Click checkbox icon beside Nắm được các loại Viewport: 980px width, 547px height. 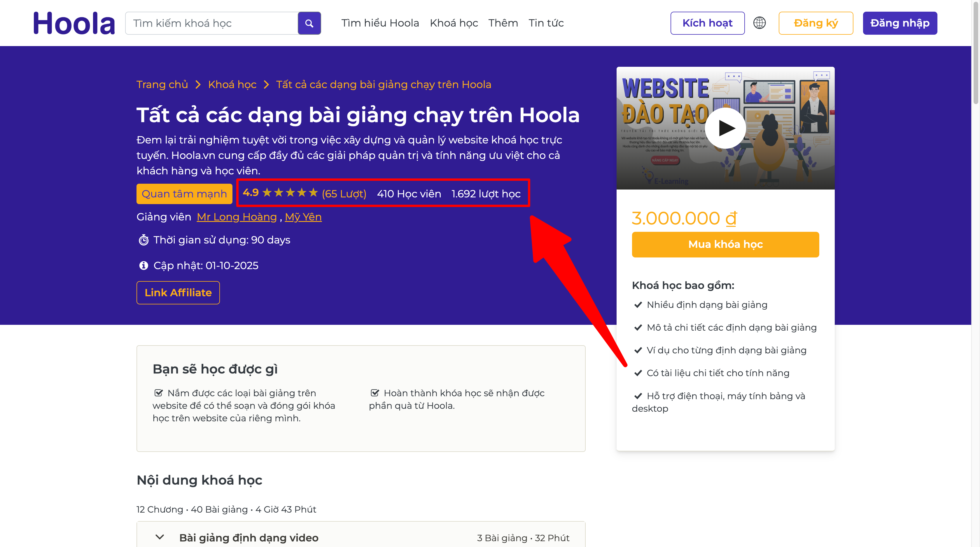[159, 392]
